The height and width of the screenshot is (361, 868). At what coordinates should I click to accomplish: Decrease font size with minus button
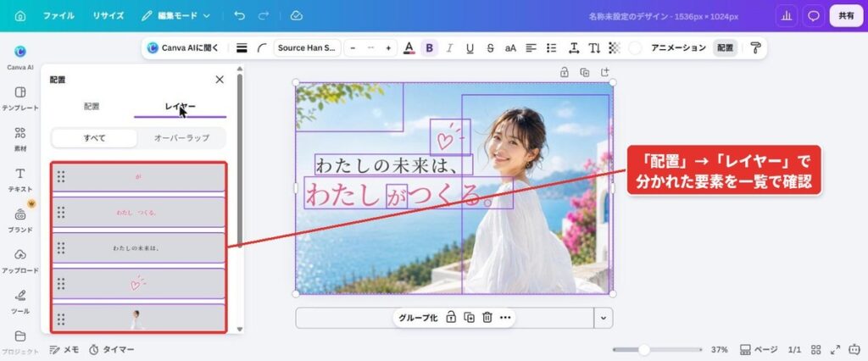coord(353,48)
